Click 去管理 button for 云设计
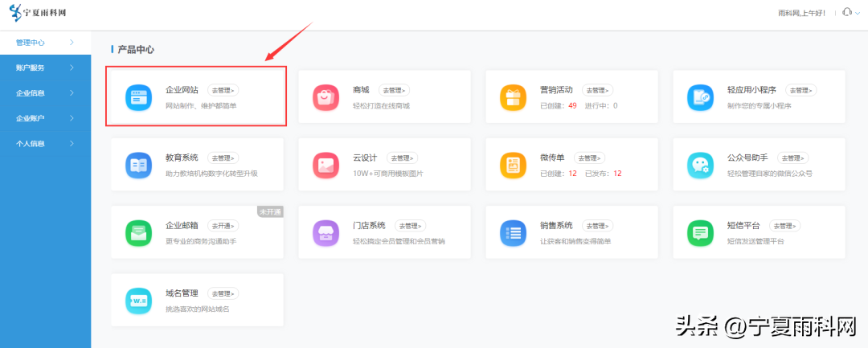The height and width of the screenshot is (348, 868). (x=402, y=158)
